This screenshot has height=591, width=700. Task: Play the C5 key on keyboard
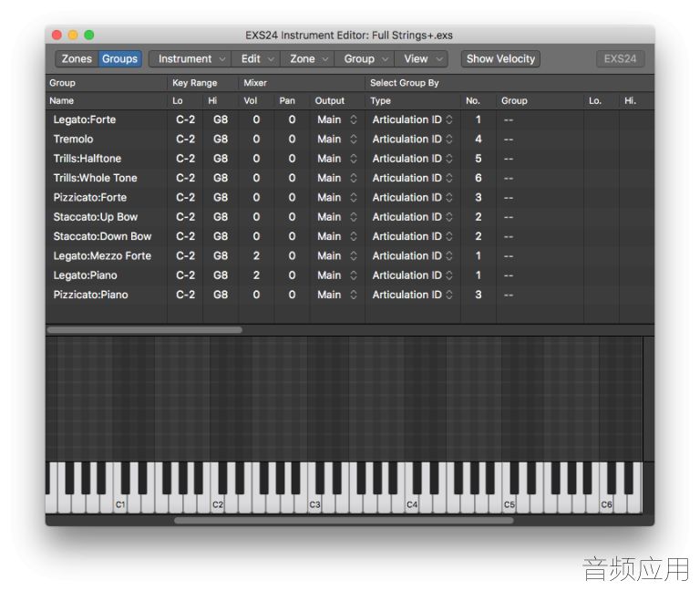click(x=510, y=504)
